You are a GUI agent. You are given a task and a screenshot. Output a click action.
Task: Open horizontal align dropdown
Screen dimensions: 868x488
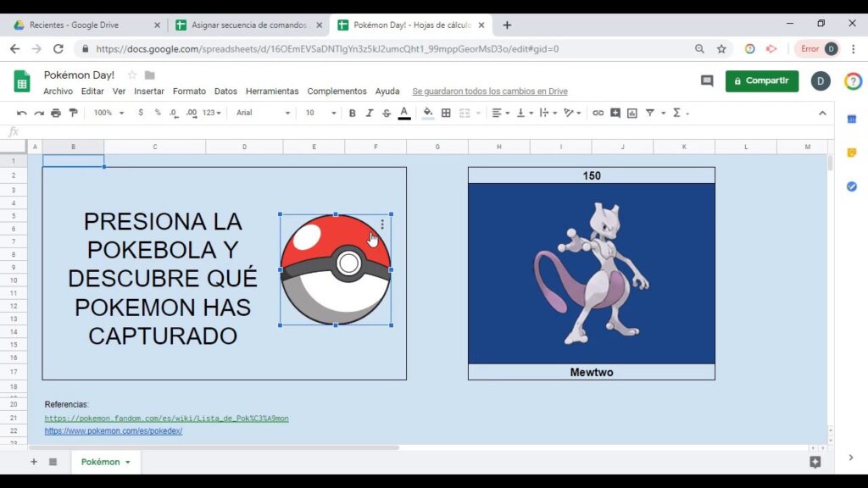[x=500, y=113]
